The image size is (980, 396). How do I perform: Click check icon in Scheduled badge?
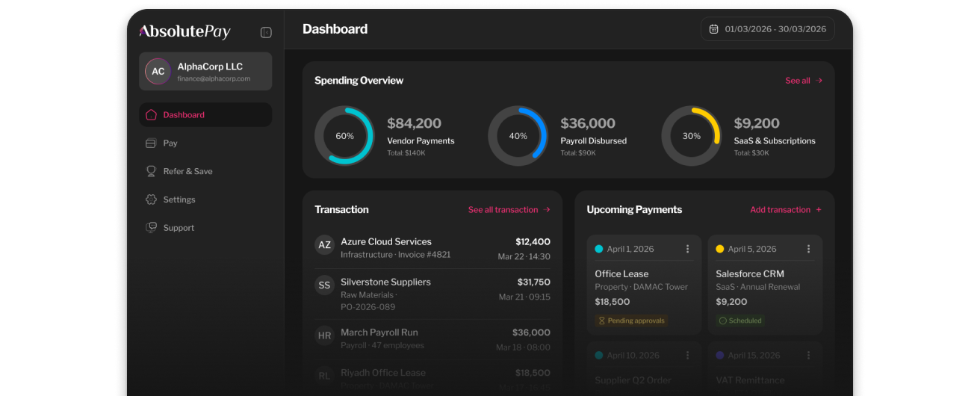[722, 321]
